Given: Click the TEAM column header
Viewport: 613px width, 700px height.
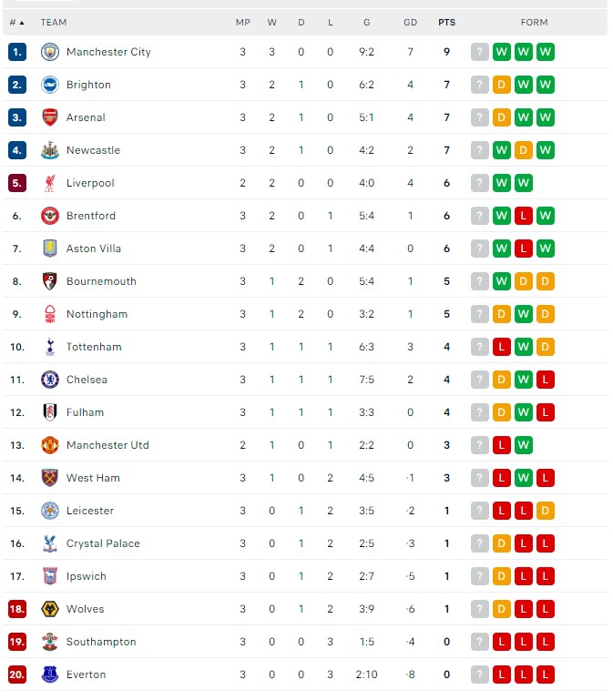Looking at the screenshot, I should pos(54,23).
